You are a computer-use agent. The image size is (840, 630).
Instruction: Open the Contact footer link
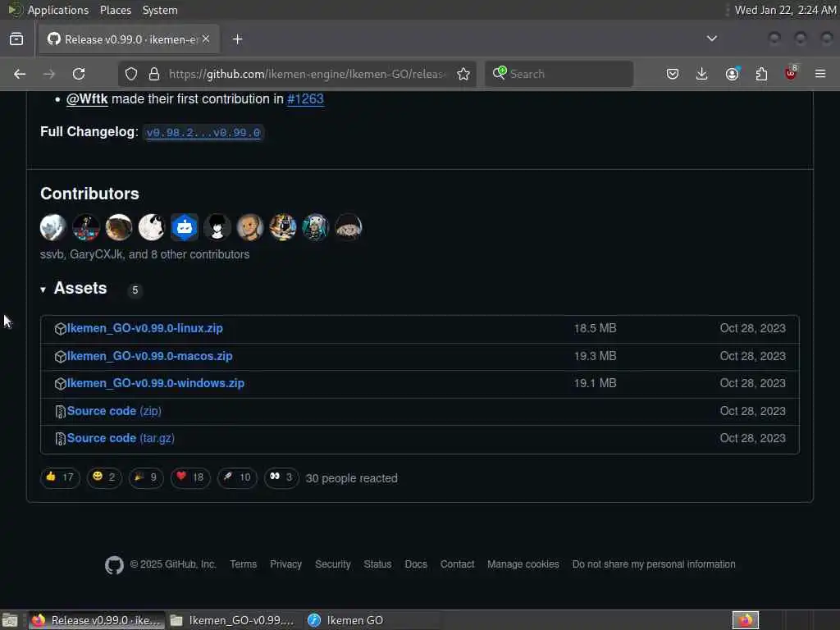coord(458,564)
